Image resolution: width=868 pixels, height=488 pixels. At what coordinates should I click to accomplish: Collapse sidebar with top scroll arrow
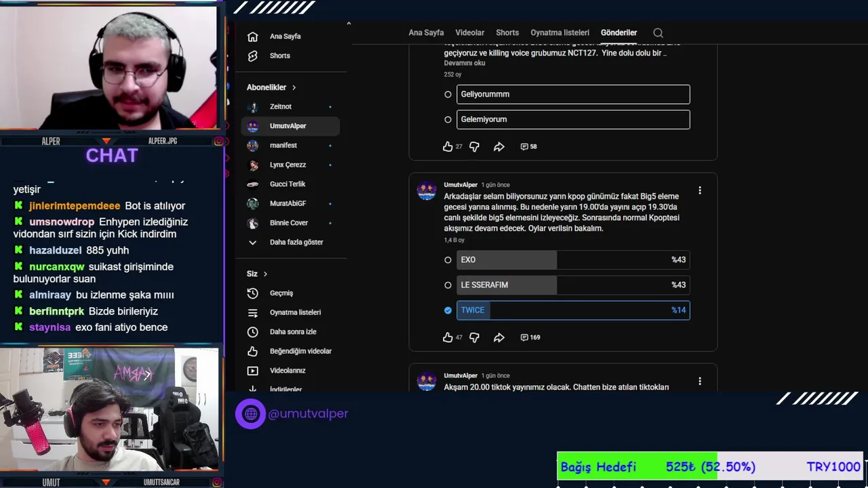[349, 24]
